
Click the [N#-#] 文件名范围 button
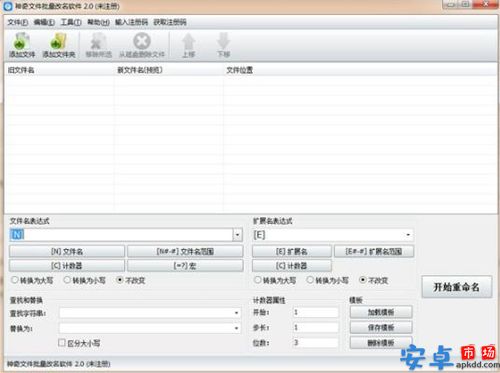coord(185,251)
